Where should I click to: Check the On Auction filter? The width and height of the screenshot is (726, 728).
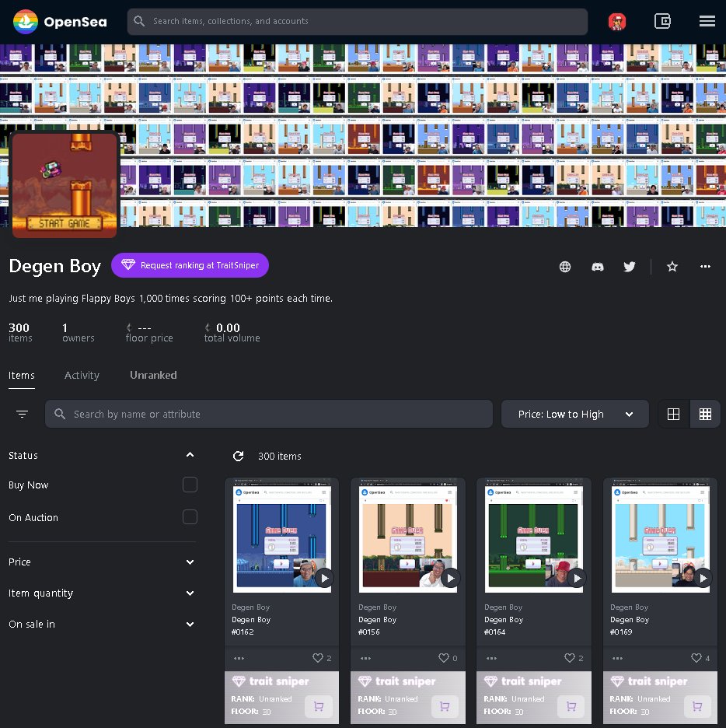(190, 516)
